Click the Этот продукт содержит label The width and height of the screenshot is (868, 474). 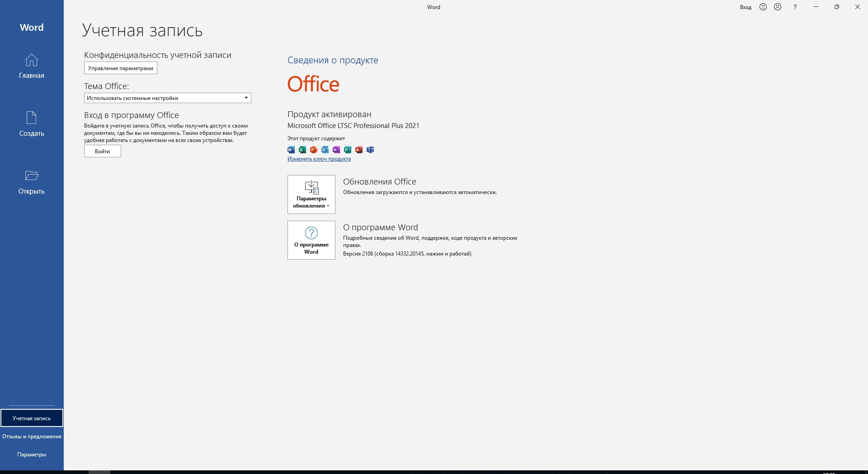pos(316,138)
